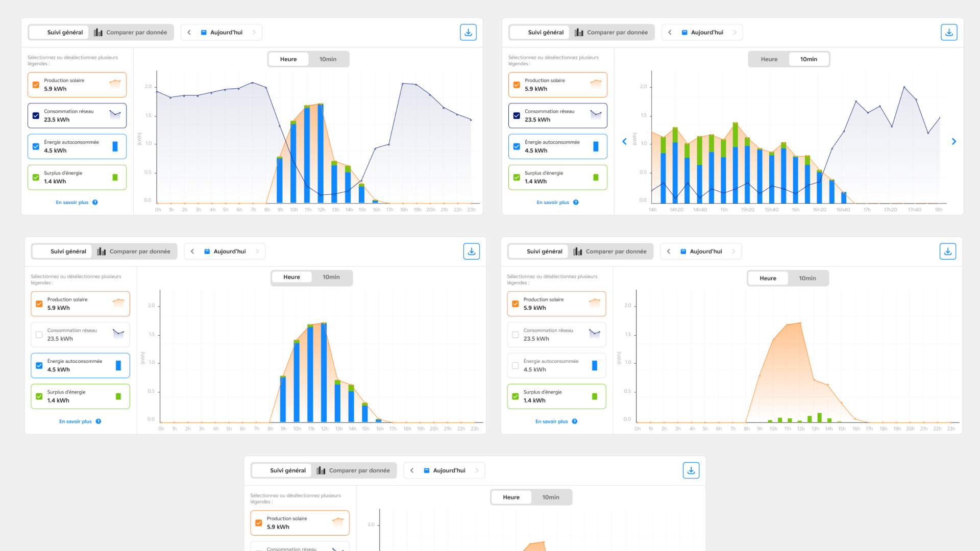
Task: Click calendar icon in top-left panel date picker
Action: click(x=204, y=32)
